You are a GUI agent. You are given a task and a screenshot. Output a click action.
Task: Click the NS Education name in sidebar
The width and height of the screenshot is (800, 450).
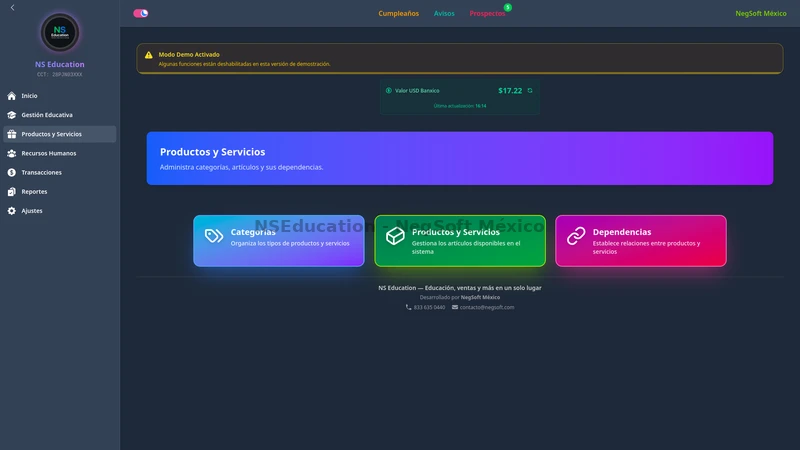60,64
